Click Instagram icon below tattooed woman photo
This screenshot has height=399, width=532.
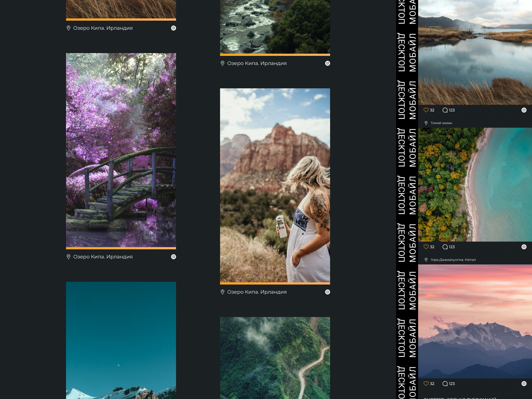point(328,292)
